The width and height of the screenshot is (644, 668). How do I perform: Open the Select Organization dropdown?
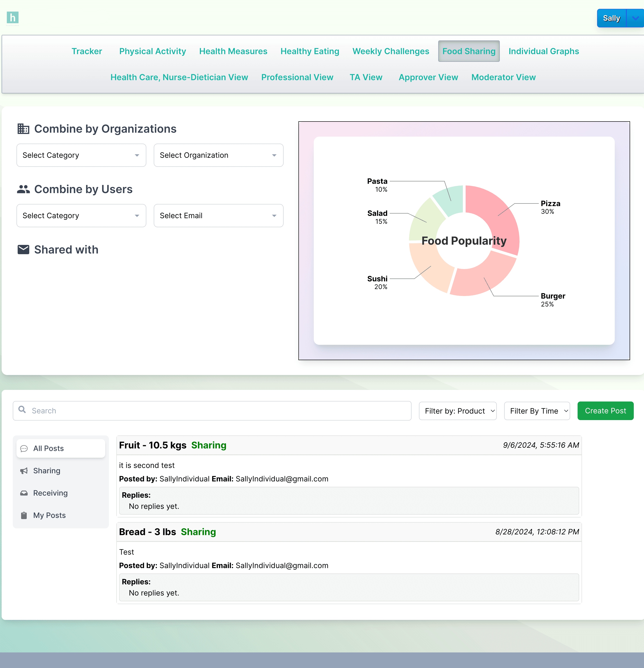[x=218, y=155]
